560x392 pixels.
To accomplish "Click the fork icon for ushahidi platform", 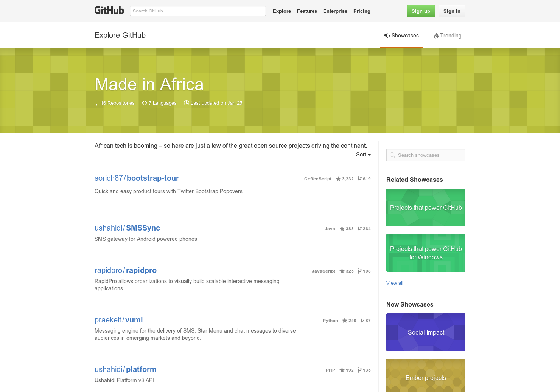I will pos(359,370).
